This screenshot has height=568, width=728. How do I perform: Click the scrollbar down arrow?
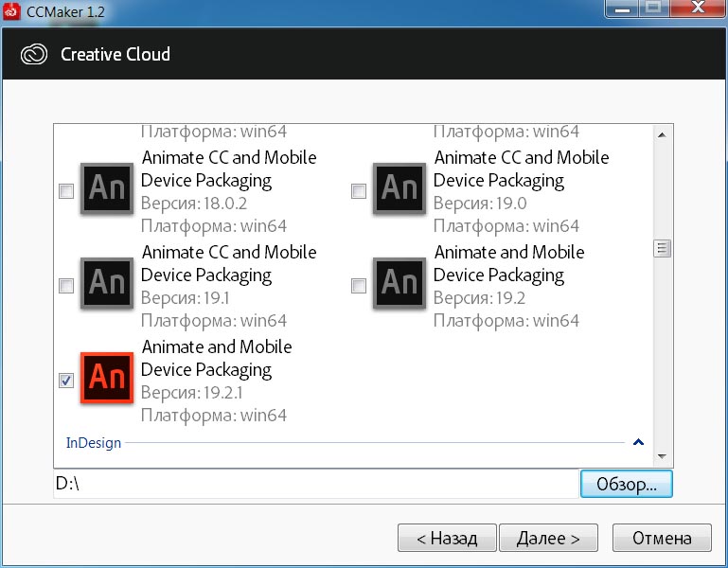click(662, 456)
